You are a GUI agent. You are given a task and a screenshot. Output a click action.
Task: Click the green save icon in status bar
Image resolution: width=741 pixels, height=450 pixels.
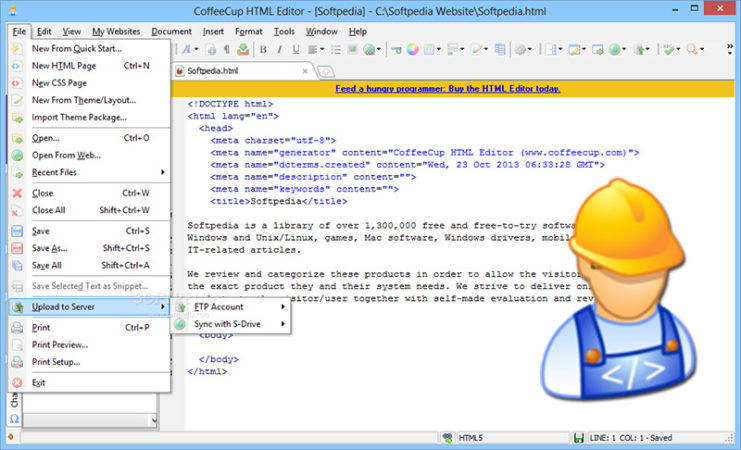pos(578,440)
